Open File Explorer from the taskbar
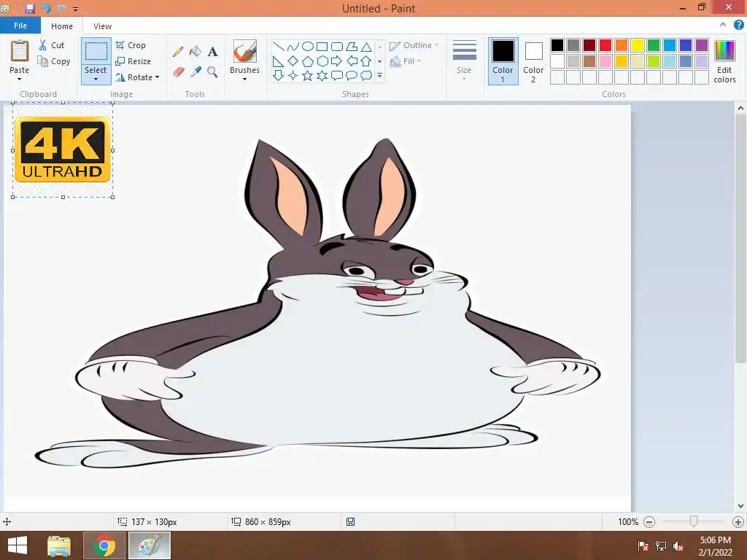The image size is (747, 560). coord(59,545)
